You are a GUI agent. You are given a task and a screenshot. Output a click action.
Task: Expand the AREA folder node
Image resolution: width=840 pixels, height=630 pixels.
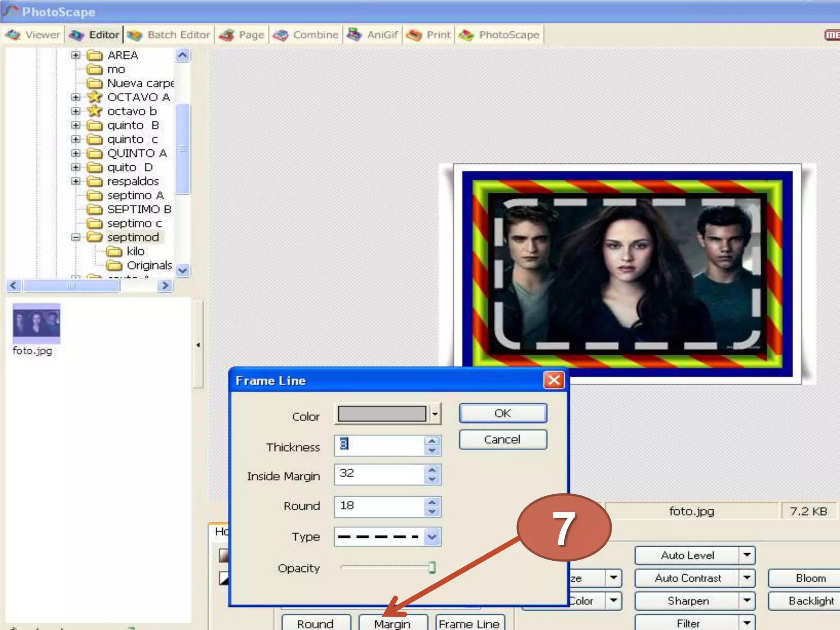point(75,55)
